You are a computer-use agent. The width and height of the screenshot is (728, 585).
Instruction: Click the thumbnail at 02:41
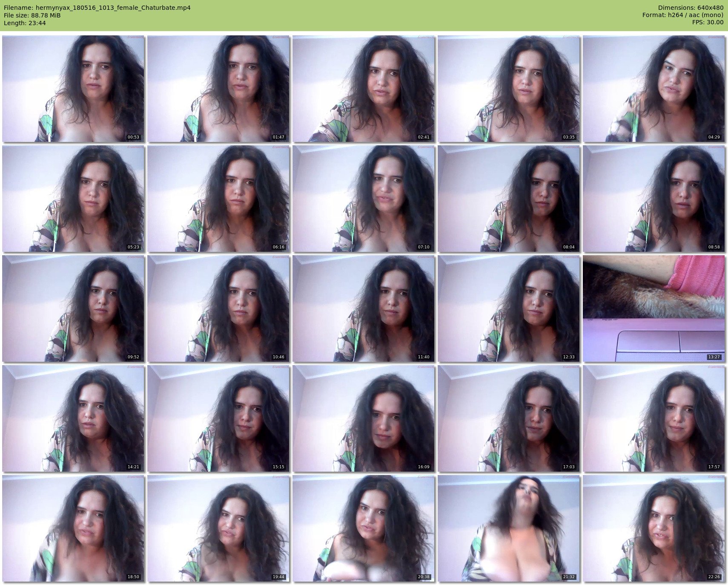[364, 89]
